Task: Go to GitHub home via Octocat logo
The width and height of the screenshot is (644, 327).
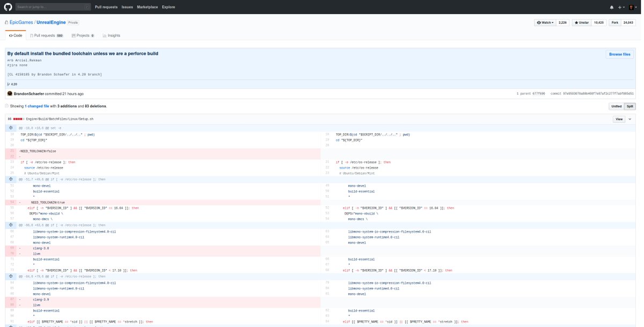Action: click(x=7, y=7)
